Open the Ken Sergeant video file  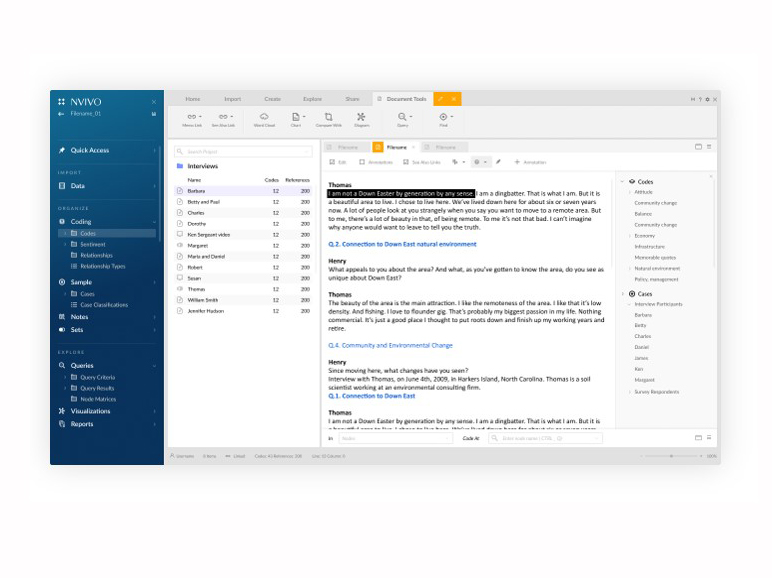click(208, 234)
